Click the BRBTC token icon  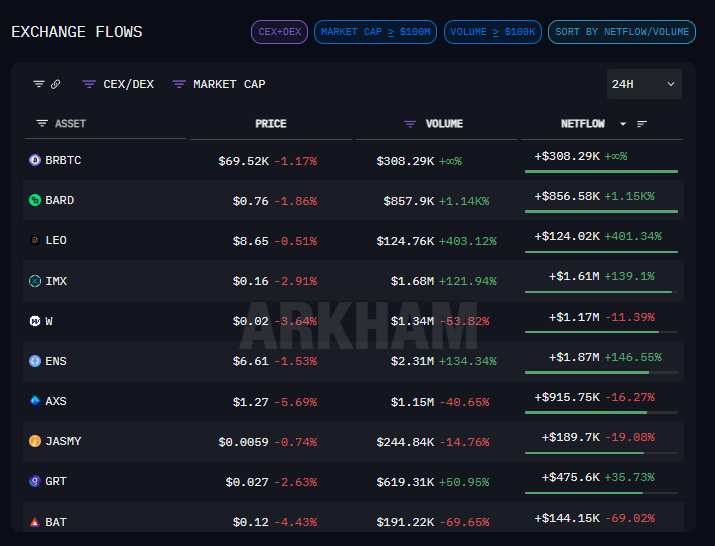point(35,160)
